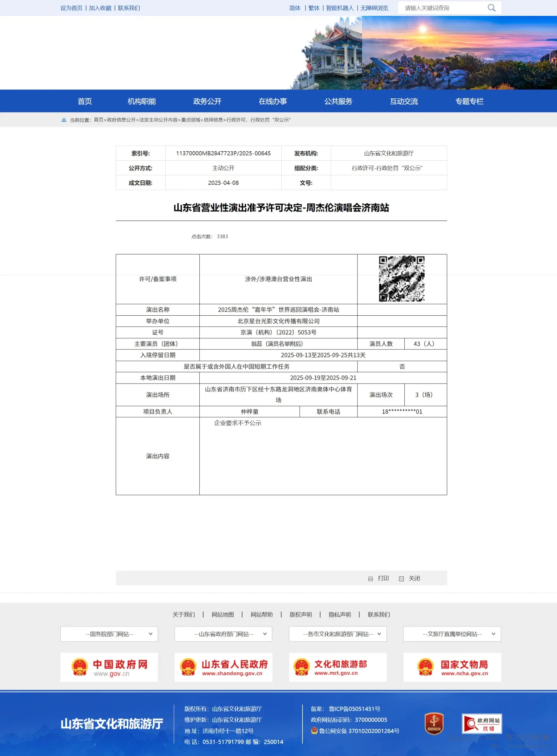The image size is (557, 756).
Task: Open the 机构职能 navigation tab
Action: tap(142, 101)
